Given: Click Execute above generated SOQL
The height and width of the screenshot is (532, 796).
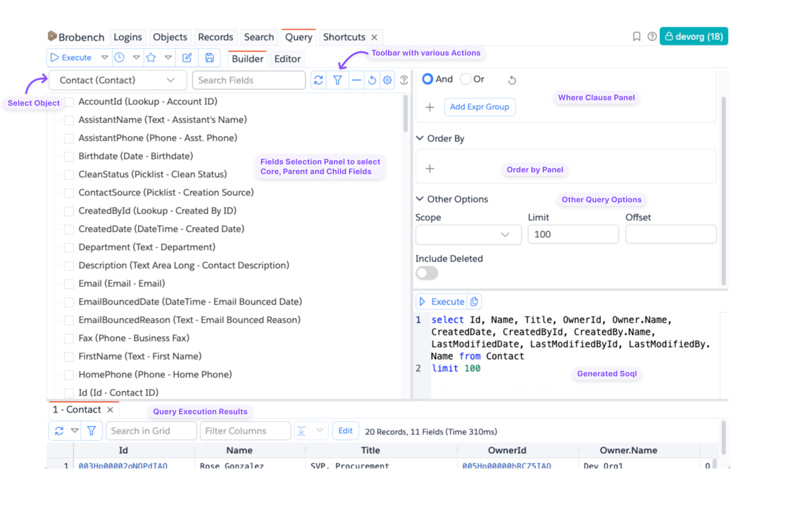Looking at the screenshot, I should coord(441,301).
